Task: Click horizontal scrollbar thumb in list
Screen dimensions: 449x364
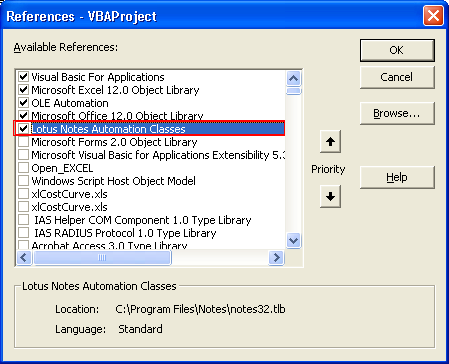Action: click(102, 257)
